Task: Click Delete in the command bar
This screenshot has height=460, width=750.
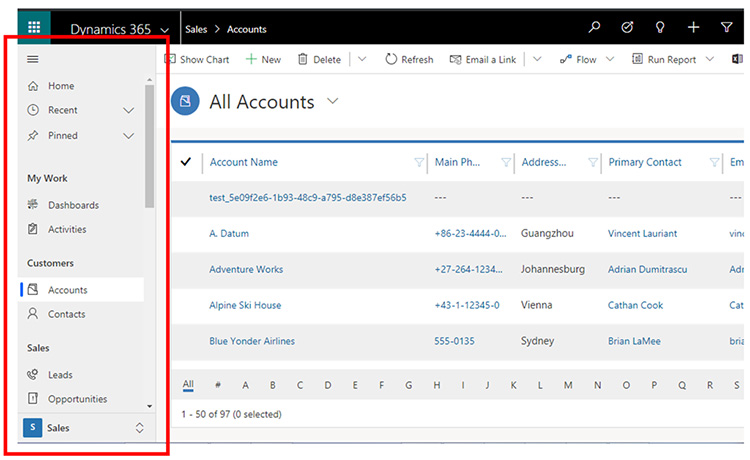Action: tap(319, 59)
